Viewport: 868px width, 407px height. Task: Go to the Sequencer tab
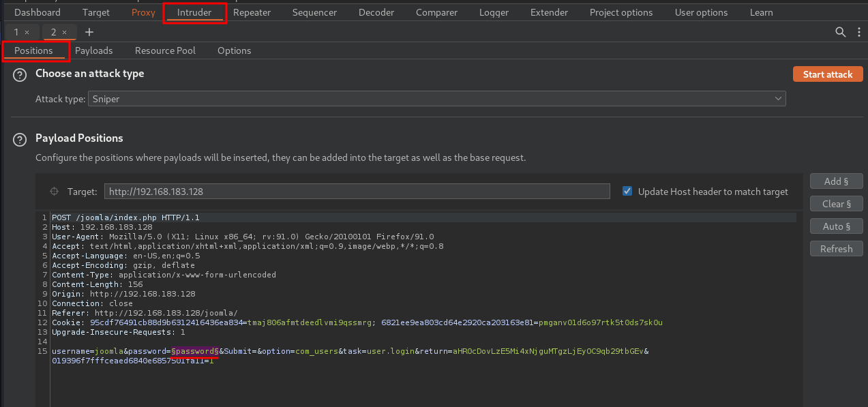[x=314, y=12]
